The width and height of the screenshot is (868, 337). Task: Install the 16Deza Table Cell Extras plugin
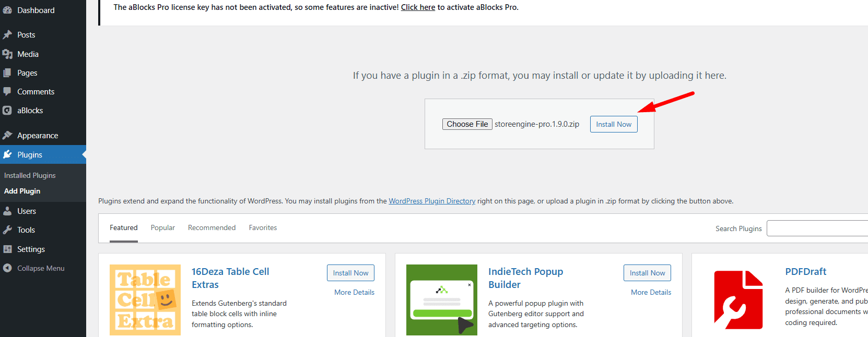pos(350,273)
